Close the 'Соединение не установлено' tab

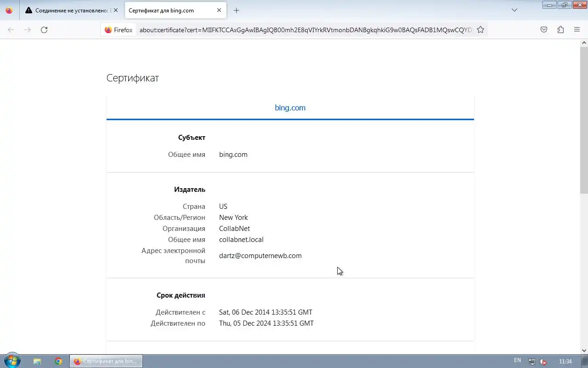(115, 10)
